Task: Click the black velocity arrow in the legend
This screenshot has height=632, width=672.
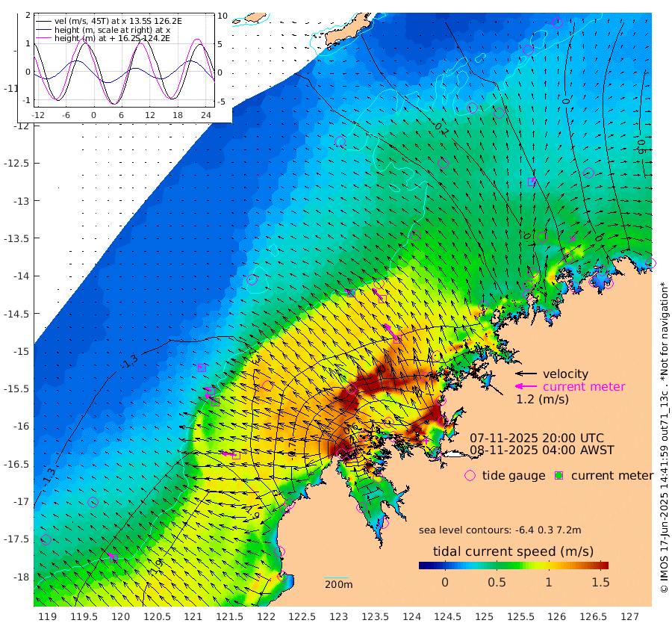Action: [526, 374]
